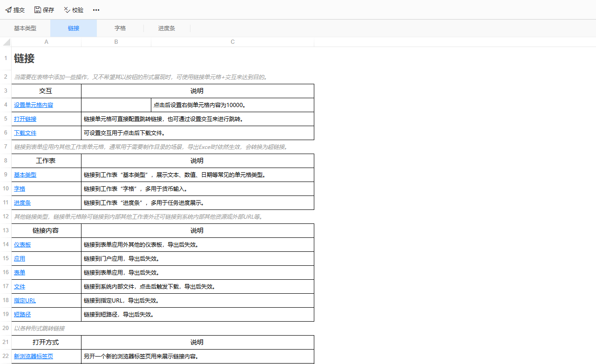Click the 新浏览器标签页 link
Screen dimensions: 596x364
point(34,357)
